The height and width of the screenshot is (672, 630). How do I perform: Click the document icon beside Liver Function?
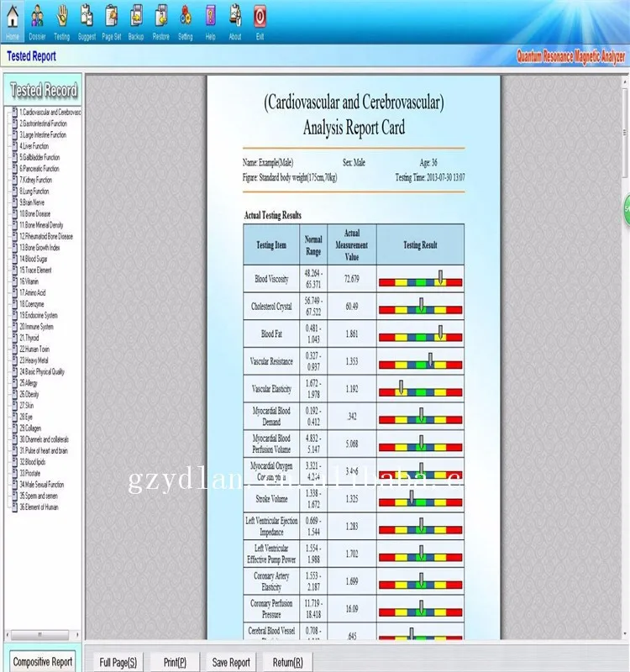[x=14, y=145]
